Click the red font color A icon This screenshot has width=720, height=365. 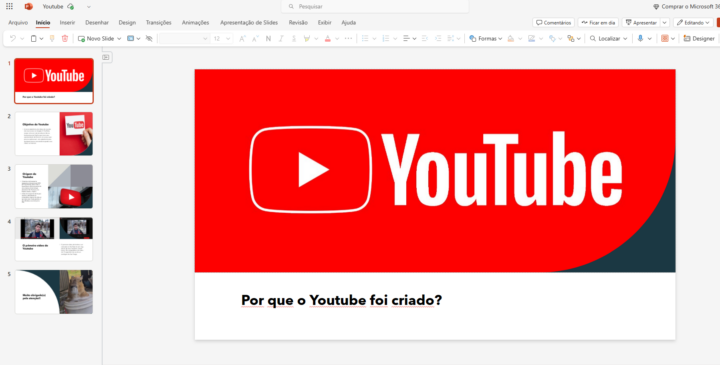[327, 39]
